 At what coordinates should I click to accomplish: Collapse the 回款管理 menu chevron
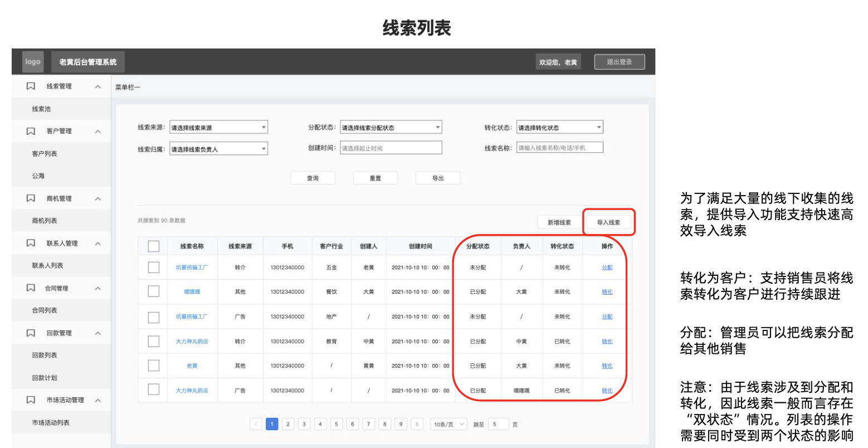point(98,333)
